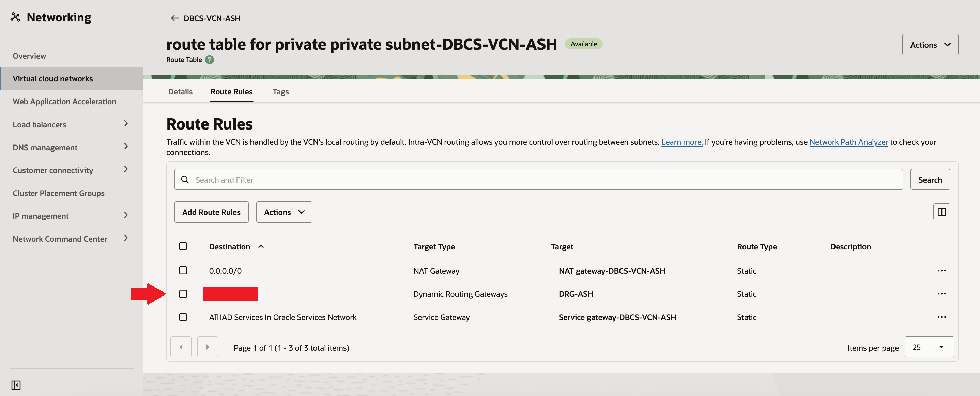
Task: Toggle the select-all header checkbox
Action: 183,246
